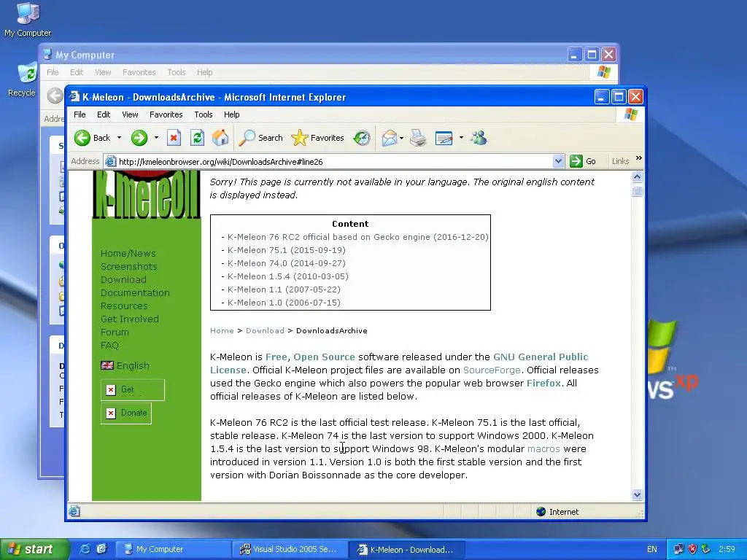Click the Internet zone globe in status bar
Screen dimensions: 747x560
541,512
